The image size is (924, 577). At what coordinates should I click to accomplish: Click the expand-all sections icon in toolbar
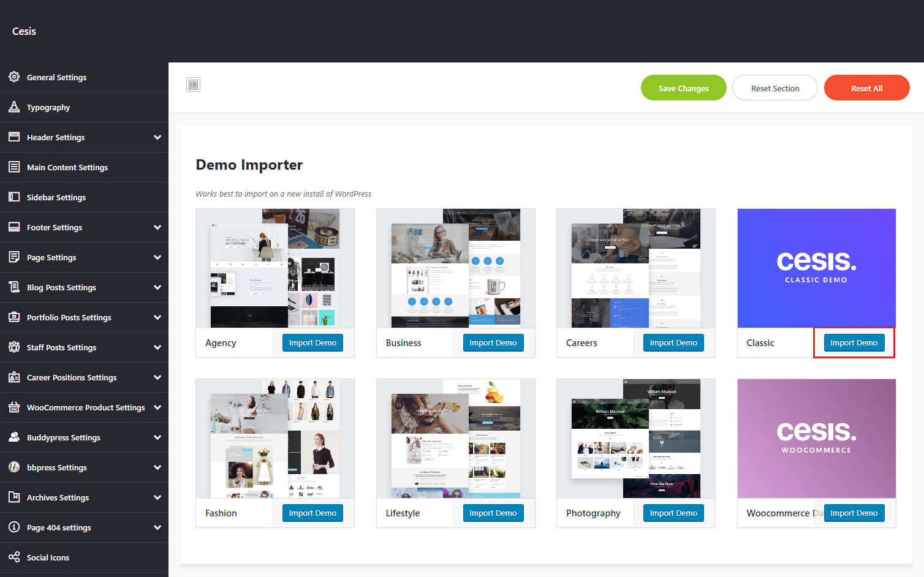click(x=194, y=85)
